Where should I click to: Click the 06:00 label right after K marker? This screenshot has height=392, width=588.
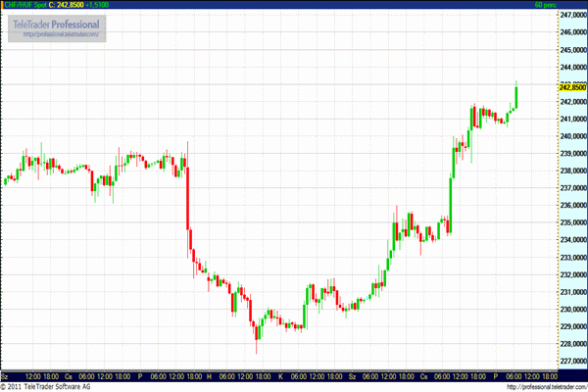pyautogui.click(x=299, y=376)
